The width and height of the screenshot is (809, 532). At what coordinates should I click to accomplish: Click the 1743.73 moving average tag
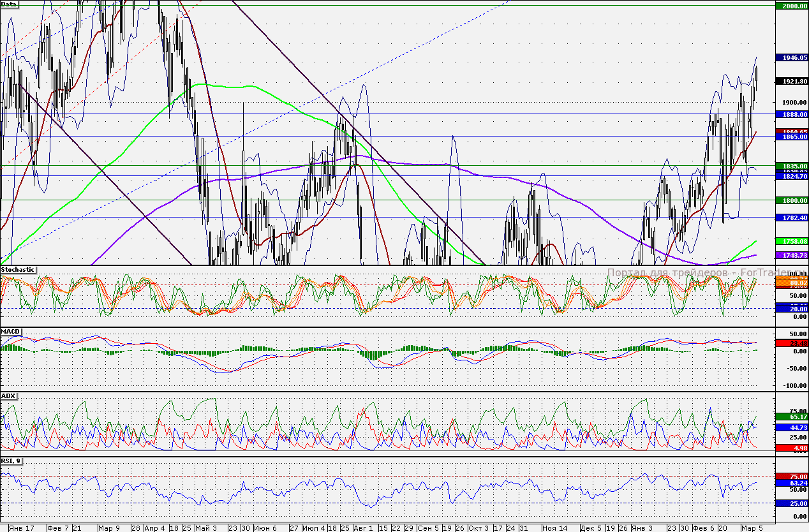(791, 255)
